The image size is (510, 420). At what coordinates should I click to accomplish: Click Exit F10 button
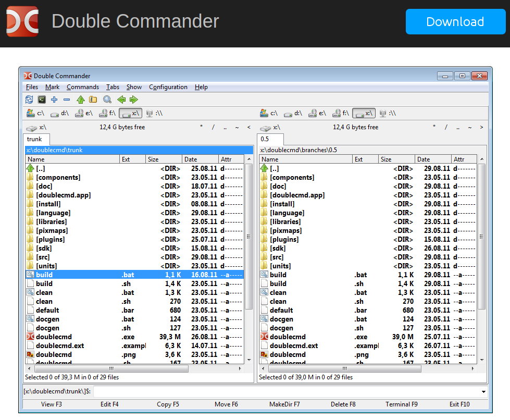(x=459, y=404)
